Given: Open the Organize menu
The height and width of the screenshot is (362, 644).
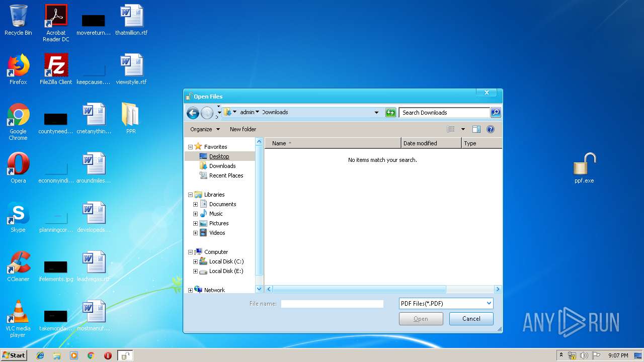Looking at the screenshot, I should 205,129.
